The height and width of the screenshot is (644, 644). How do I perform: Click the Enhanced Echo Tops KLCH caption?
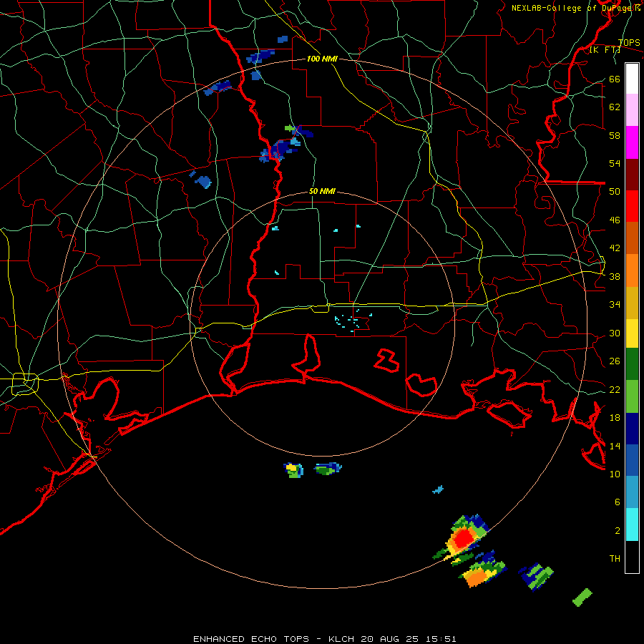tap(324, 639)
